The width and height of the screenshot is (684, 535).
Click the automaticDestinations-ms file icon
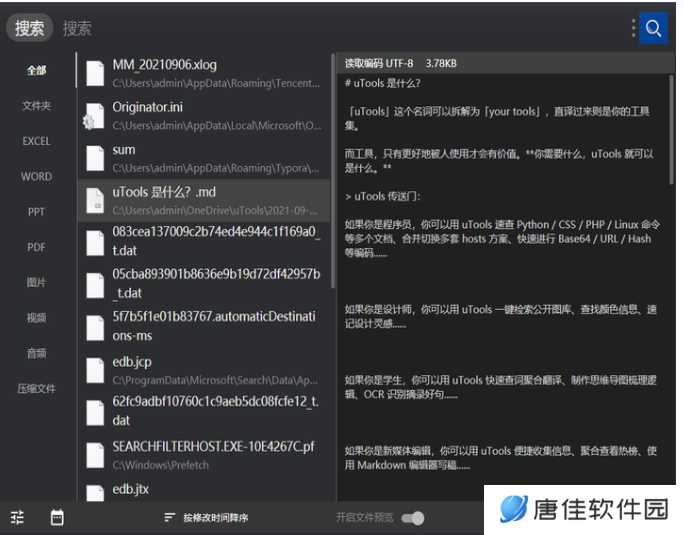click(x=95, y=328)
